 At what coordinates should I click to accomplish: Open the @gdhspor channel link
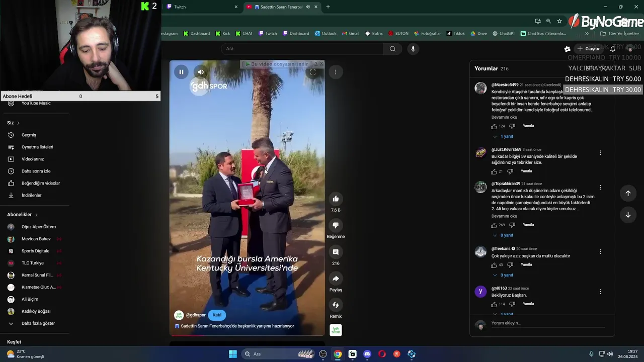(x=196, y=315)
